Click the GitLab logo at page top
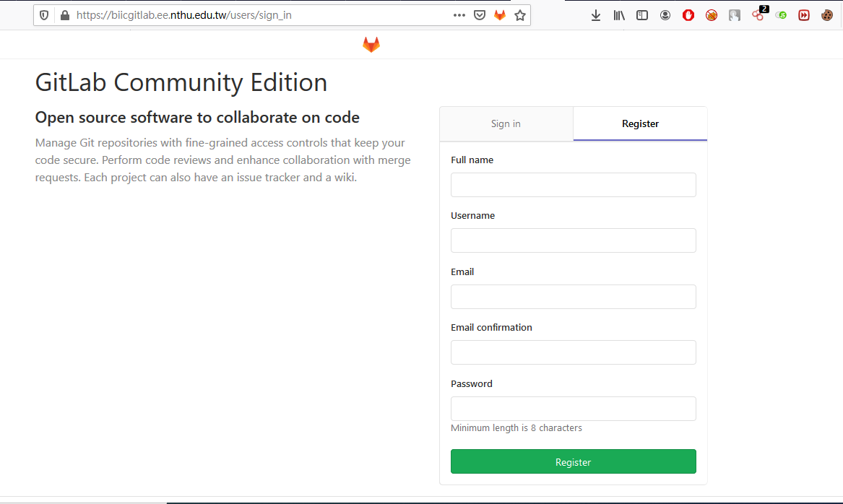Screen dimensions: 843x504 [x=371, y=45]
